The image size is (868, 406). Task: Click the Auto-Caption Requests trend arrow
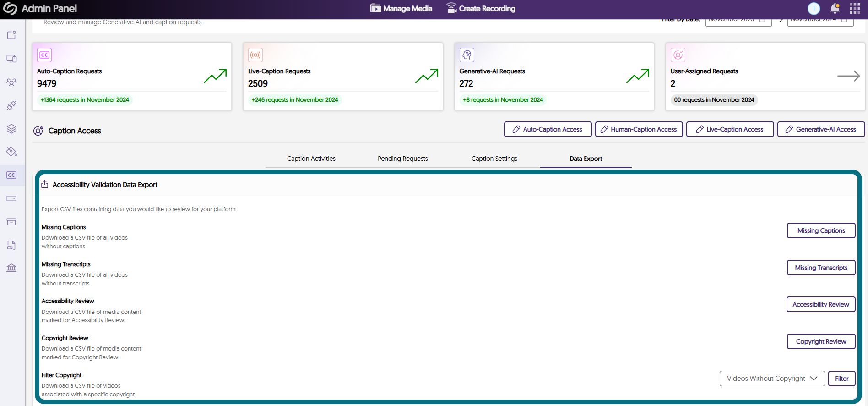[x=215, y=76]
